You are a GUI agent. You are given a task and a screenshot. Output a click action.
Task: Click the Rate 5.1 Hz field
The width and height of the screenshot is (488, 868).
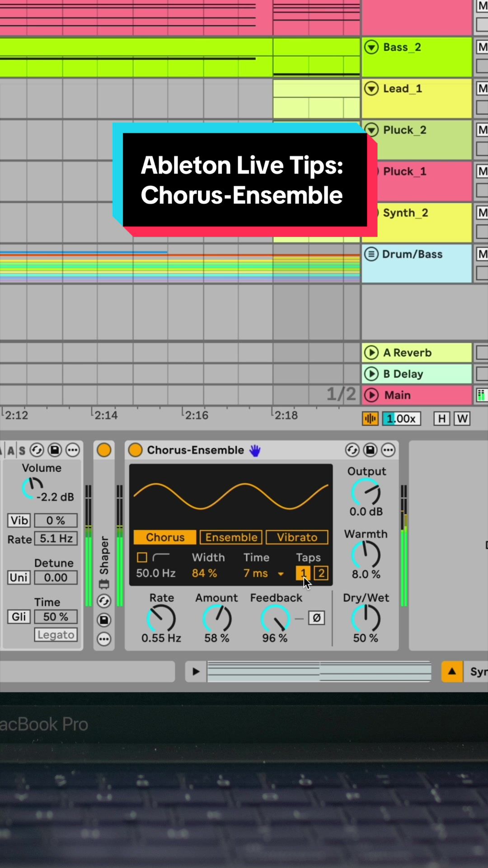click(56, 538)
